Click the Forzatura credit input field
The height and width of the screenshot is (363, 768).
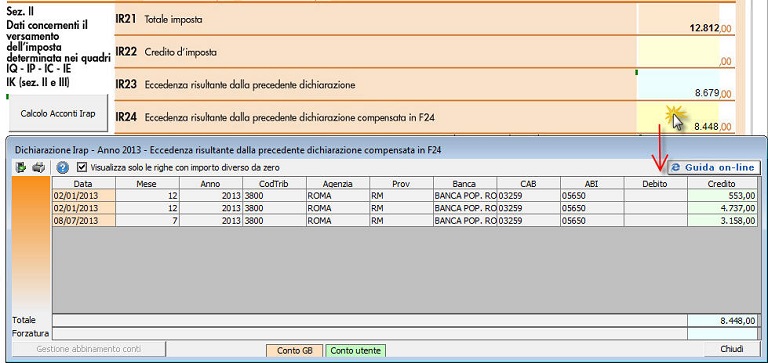pyautogui.click(x=722, y=334)
